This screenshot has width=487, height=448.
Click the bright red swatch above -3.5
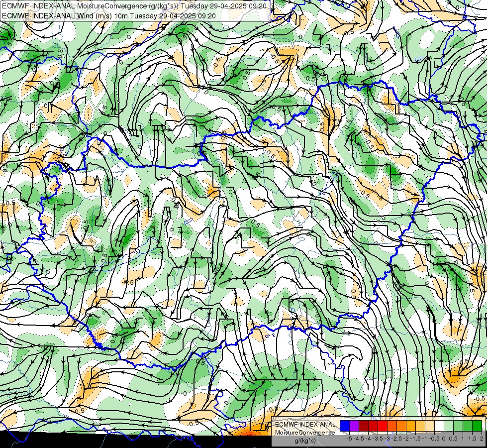click(x=383, y=426)
